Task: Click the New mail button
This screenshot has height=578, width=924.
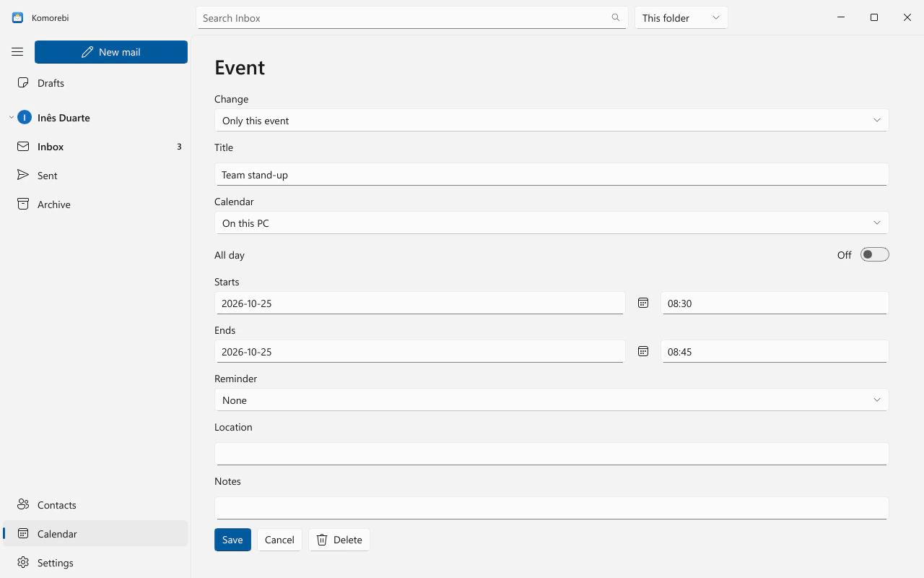Action: tap(111, 52)
